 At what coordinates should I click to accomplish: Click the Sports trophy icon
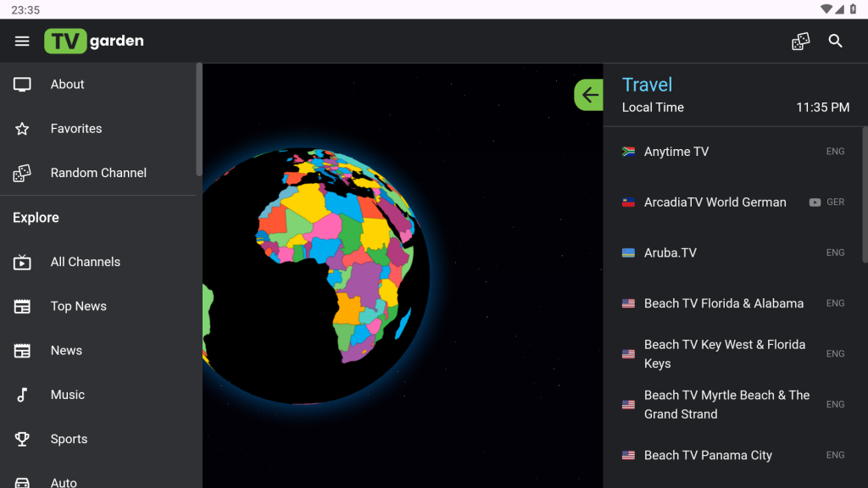pos(22,439)
